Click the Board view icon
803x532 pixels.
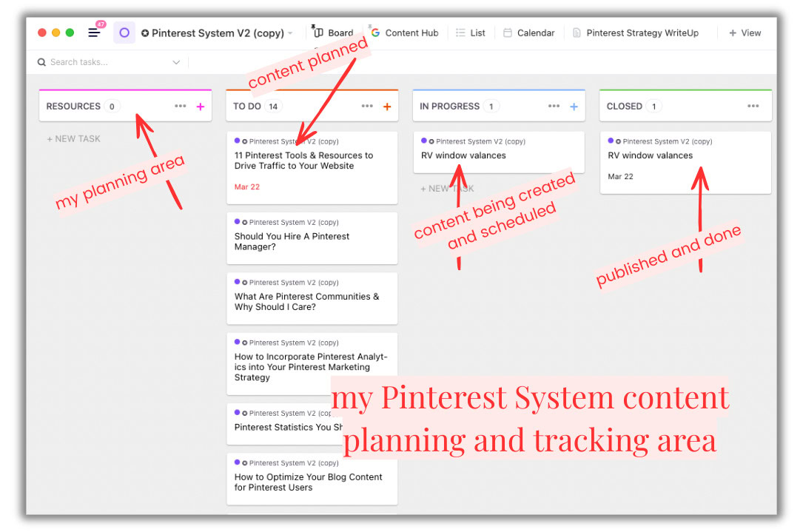[318, 33]
